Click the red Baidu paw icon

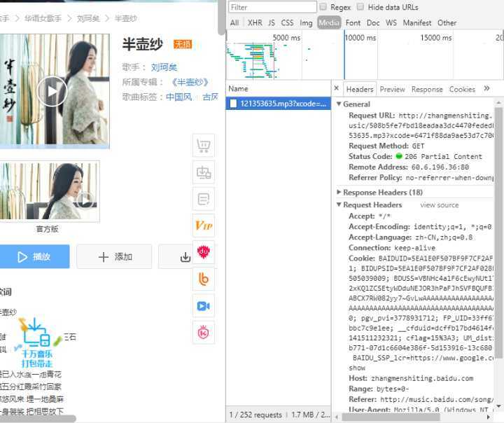click(204, 252)
